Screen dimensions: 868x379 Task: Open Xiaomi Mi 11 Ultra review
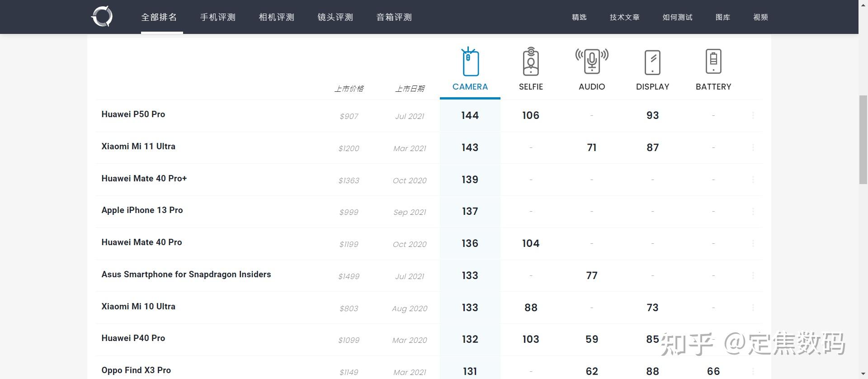tap(138, 147)
